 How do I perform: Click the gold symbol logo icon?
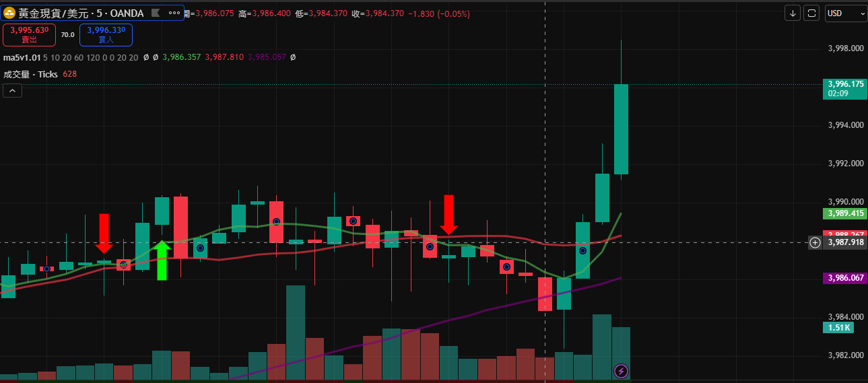[x=11, y=13]
